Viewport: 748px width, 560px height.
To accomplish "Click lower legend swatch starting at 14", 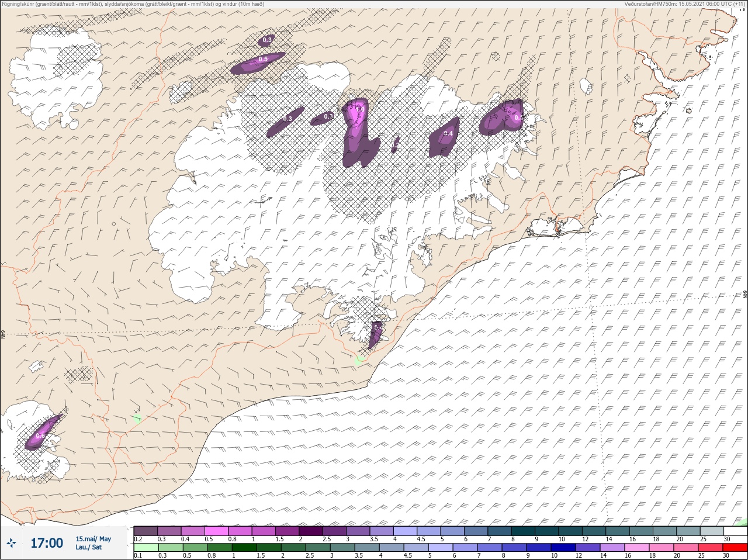I will pyautogui.click(x=612, y=548).
